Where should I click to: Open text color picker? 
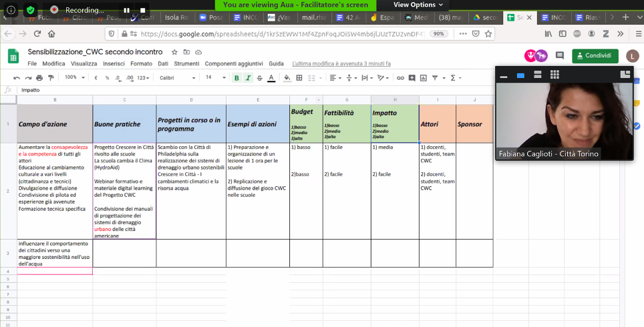click(x=271, y=77)
